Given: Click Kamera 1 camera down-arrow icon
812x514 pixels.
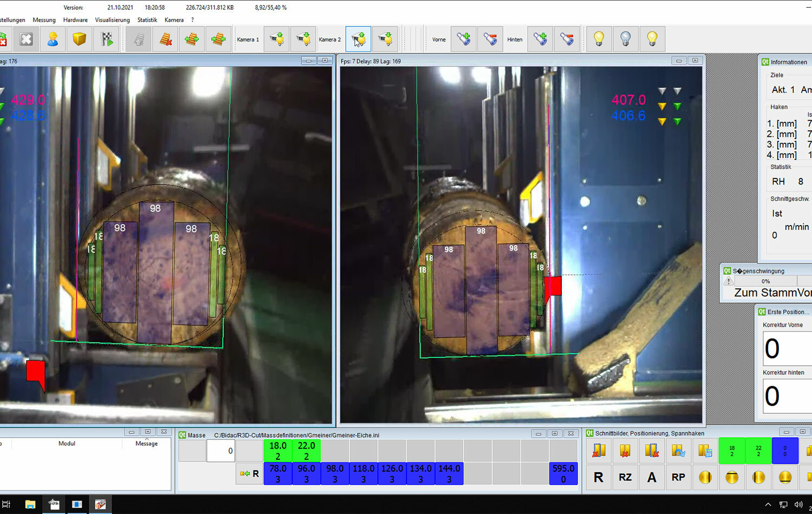Looking at the screenshot, I should pyautogui.click(x=303, y=39).
